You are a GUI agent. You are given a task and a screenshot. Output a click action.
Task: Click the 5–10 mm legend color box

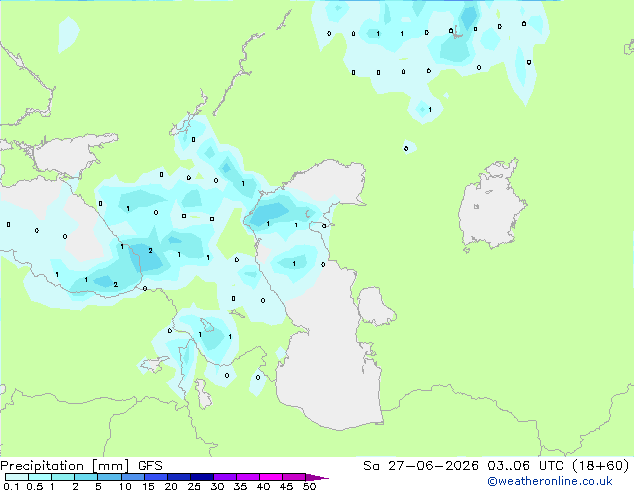pos(109,477)
